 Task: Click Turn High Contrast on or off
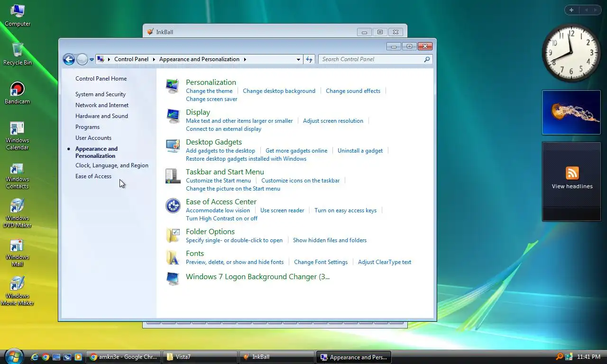(221, 218)
